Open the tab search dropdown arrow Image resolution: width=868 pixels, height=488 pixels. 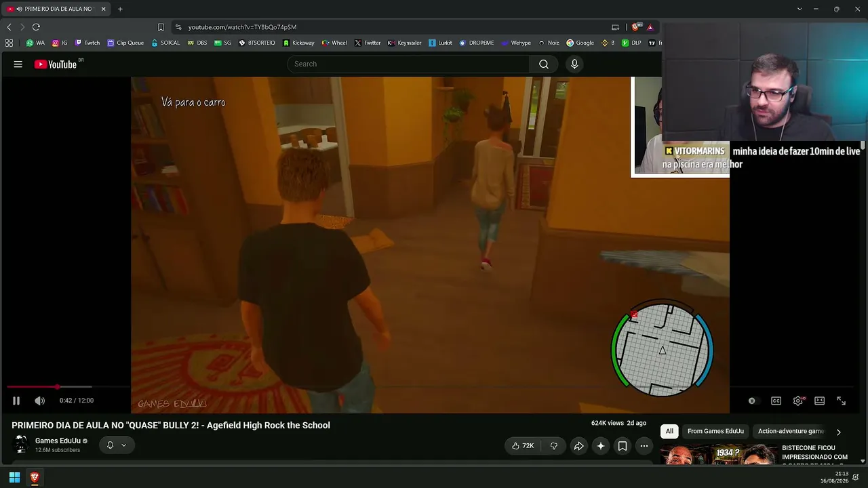click(x=800, y=9)
